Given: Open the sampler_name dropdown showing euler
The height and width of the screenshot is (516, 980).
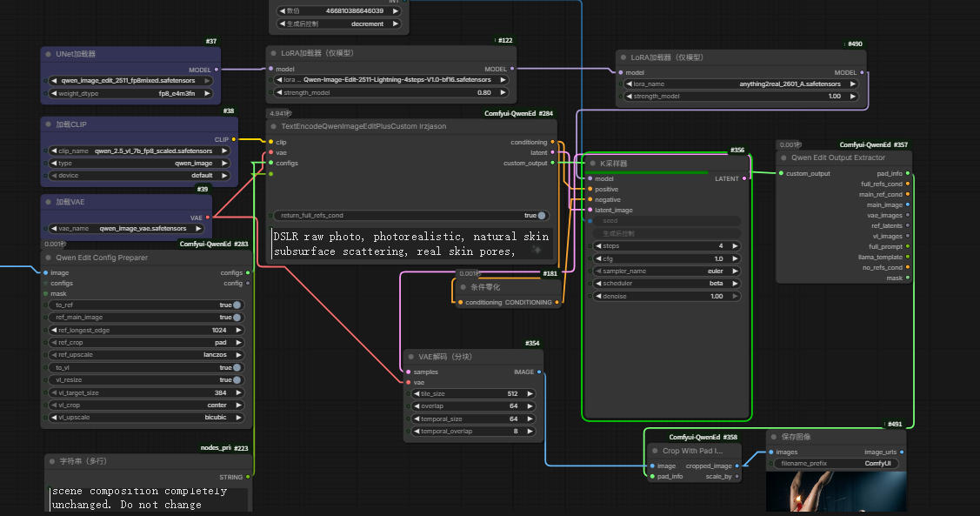Looking at the screenshot, I should [x=666, y=271].
